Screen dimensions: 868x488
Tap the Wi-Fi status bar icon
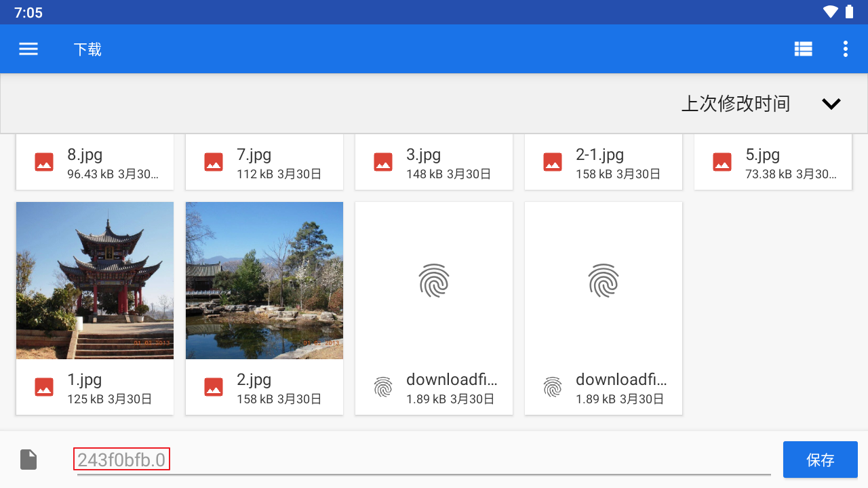(830, 12)
